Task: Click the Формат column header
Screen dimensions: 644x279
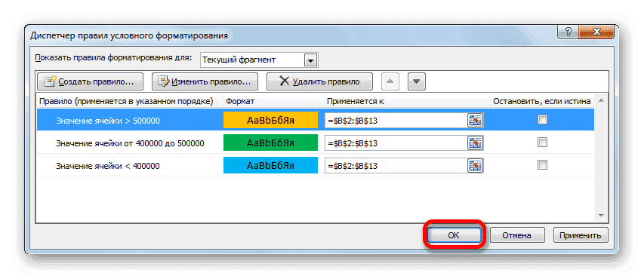Action: pos(240,101)
